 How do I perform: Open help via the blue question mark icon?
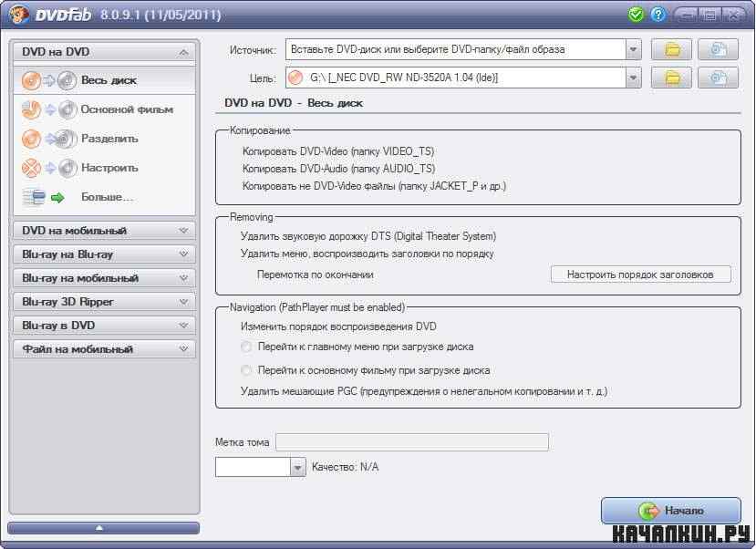[658, 15]
